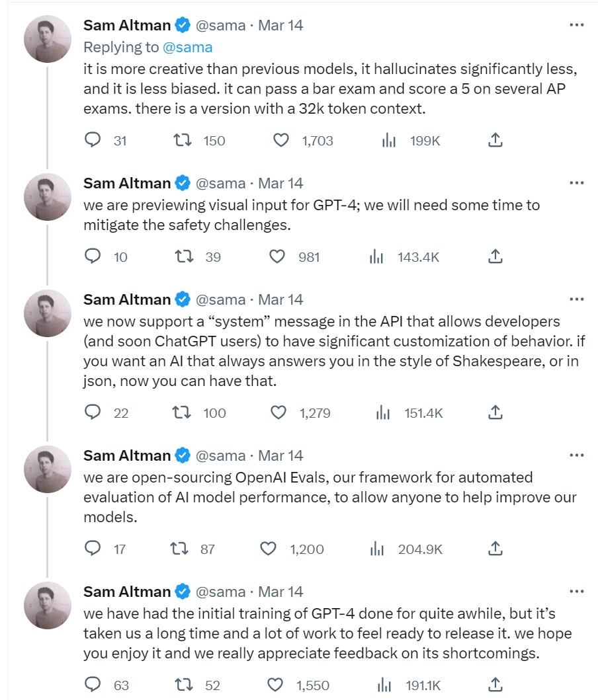Reply to the tweet with 63 replies
This screenshot has height=700, width=598.
tap(93, 684)
